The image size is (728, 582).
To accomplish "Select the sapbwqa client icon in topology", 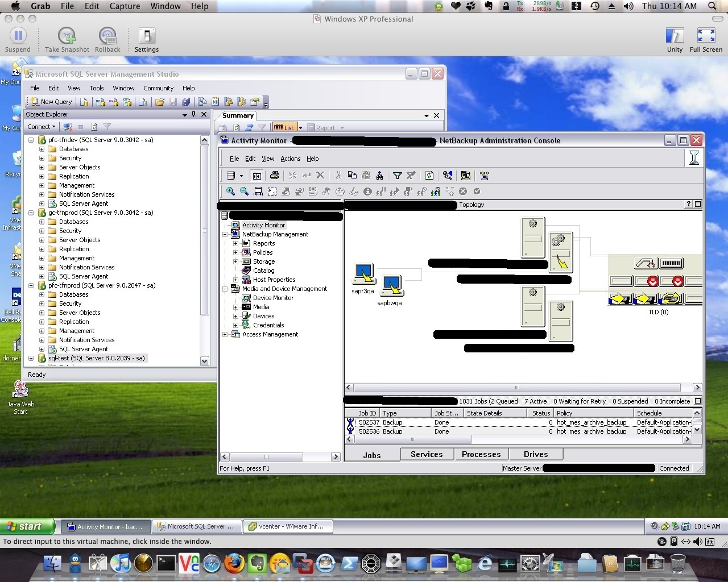I will (x=392, y=285).
